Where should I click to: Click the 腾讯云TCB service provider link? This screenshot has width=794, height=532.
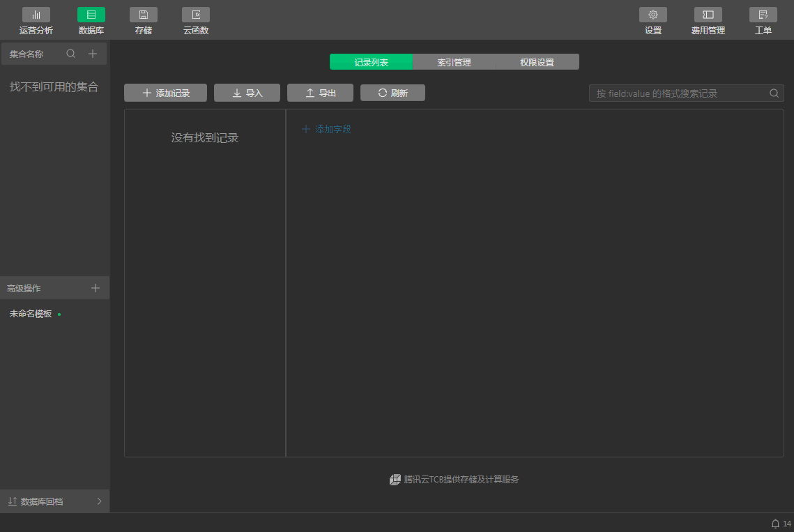point(455,479)
